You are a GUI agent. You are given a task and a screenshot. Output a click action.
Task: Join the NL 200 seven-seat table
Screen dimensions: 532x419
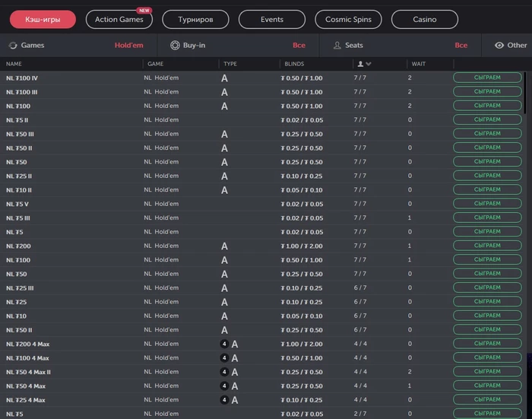point(487,246)
